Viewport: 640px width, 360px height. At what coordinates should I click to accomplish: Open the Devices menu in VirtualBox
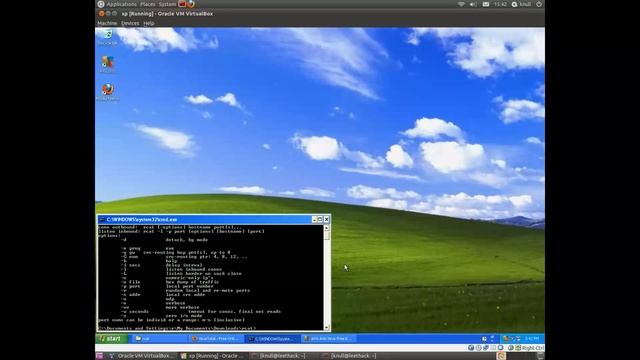130,23
